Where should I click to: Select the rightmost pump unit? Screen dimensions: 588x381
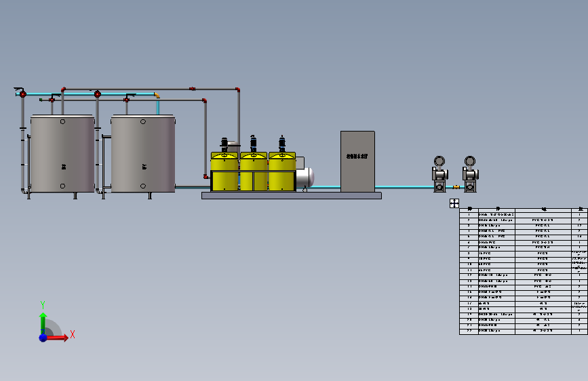pos(470,174)
